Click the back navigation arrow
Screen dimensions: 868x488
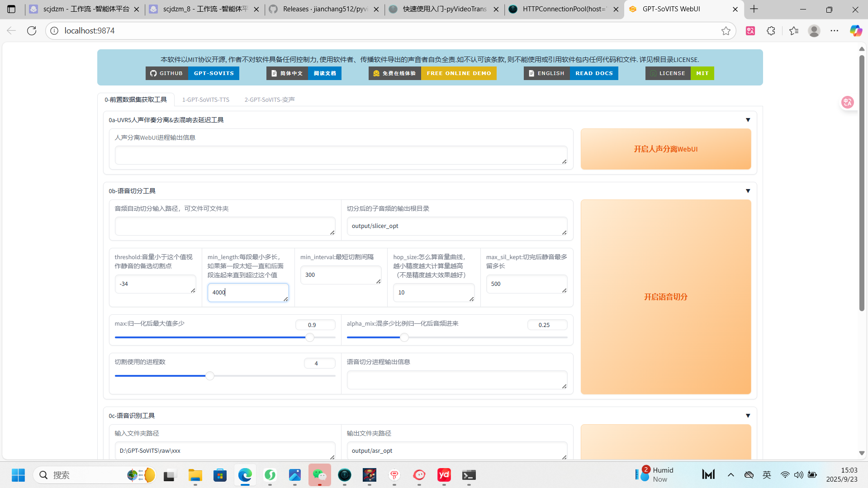pyautogui.click(x=11, y=31)
